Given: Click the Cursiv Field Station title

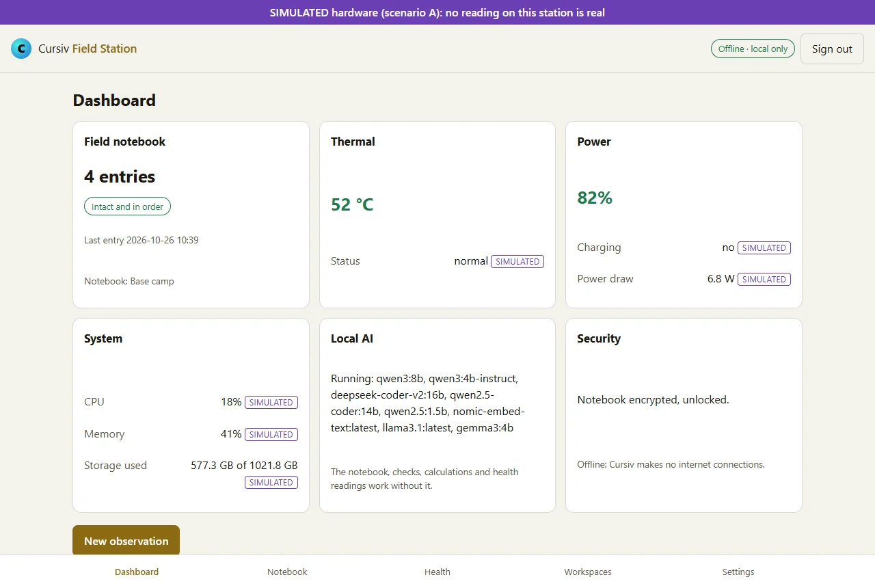Looking at the screenshot, I should point(87,49).
